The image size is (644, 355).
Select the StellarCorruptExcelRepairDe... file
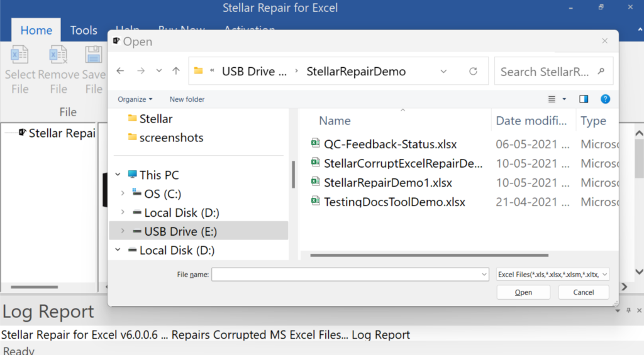[403, 163]
